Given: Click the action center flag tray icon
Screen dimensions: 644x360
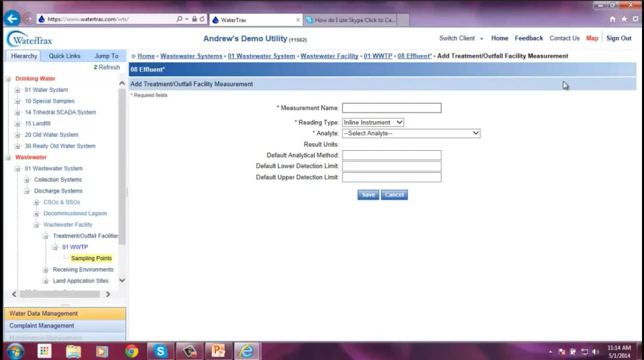Looking at the screenshot, I should (x=562, y=352).
